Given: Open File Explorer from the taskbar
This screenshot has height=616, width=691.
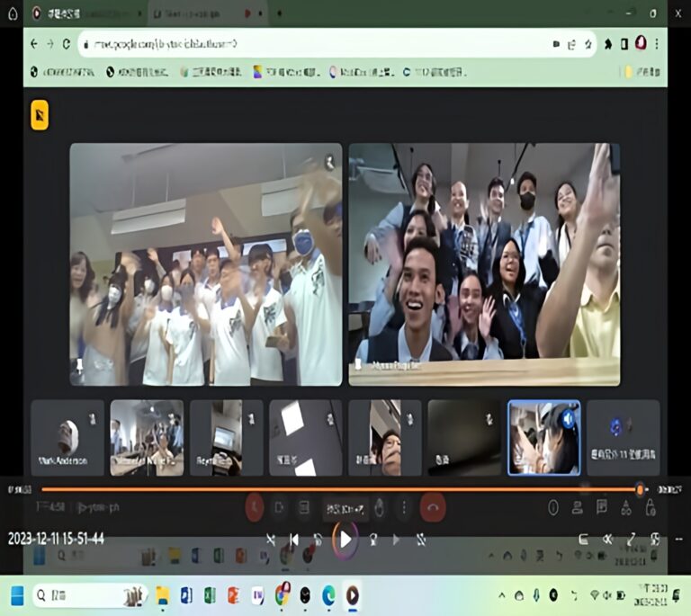Looking at the screenshot, I should coord(163,595).
